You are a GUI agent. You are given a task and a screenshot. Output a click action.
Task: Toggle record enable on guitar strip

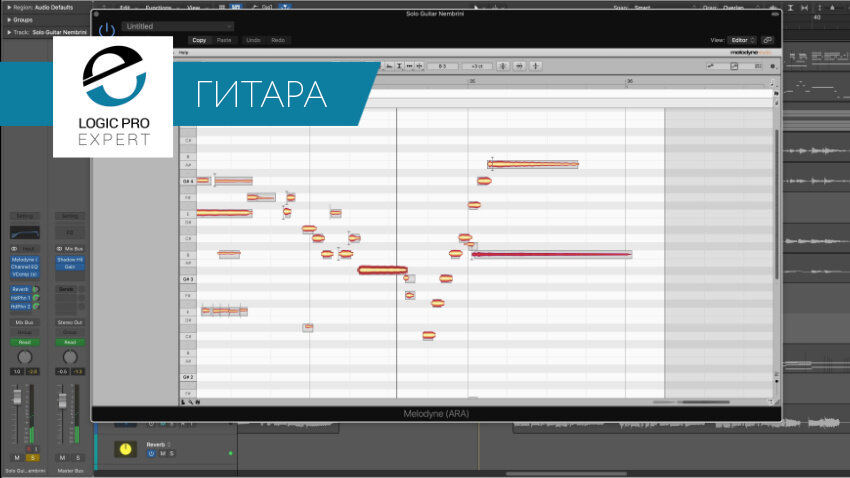pyautogui.click(x=29, y=449)
